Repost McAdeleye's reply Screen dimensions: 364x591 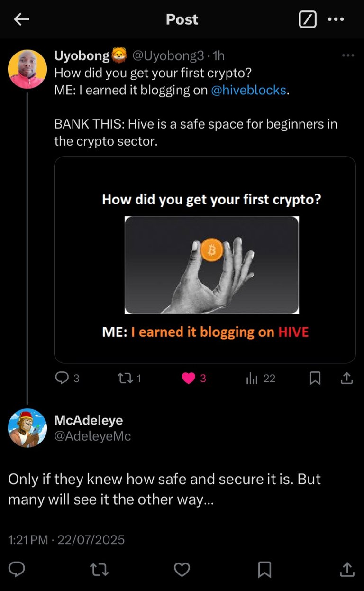tap(100, 569)
